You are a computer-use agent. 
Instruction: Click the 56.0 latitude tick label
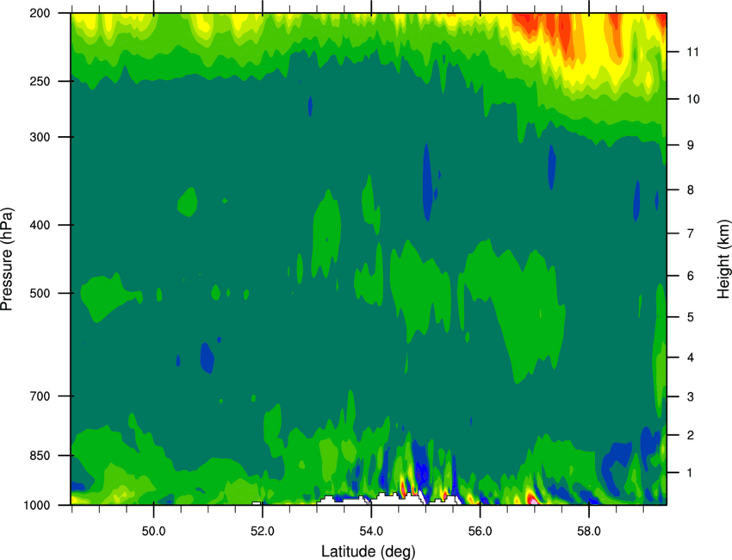click(481, 532)
